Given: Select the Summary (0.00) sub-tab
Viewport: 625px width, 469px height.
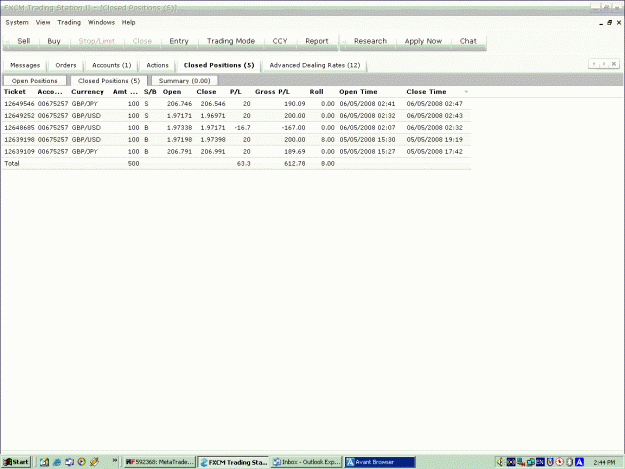Looking at the screenshot, I should [185, 81].
